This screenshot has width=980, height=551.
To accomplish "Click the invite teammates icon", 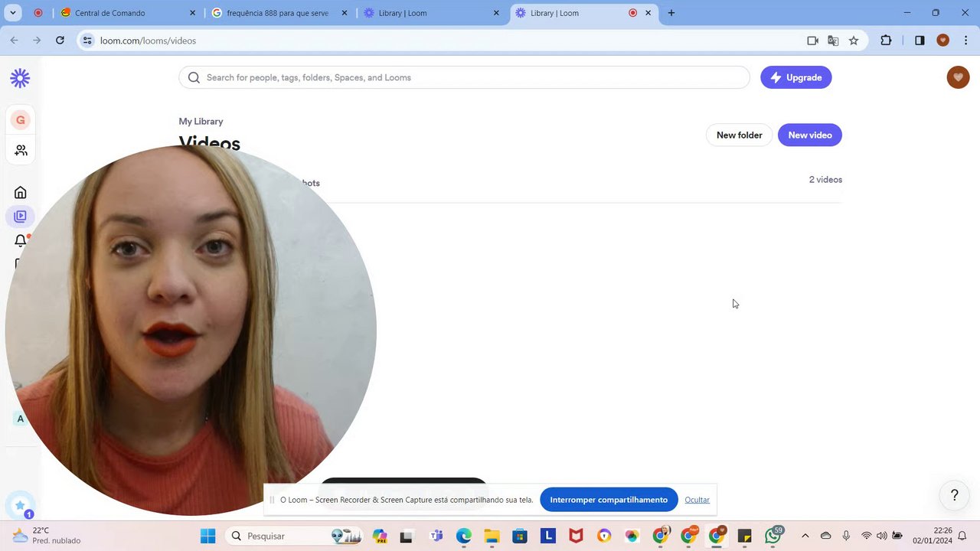I will coord(21,150).
